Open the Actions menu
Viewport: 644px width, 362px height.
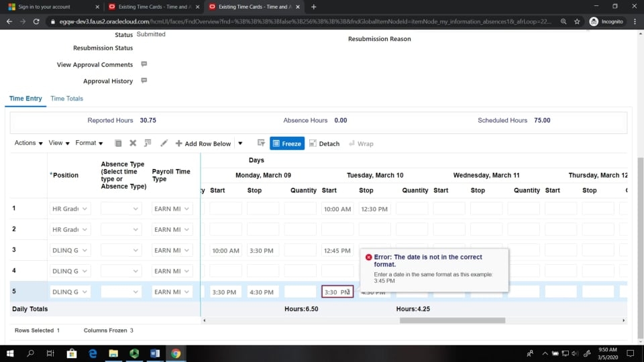[28, 143]
